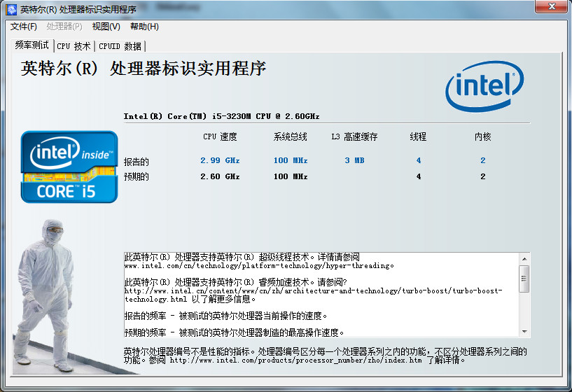Click the hyper-threading URL text
572x392 pixels.
click(x=259, y=266)
